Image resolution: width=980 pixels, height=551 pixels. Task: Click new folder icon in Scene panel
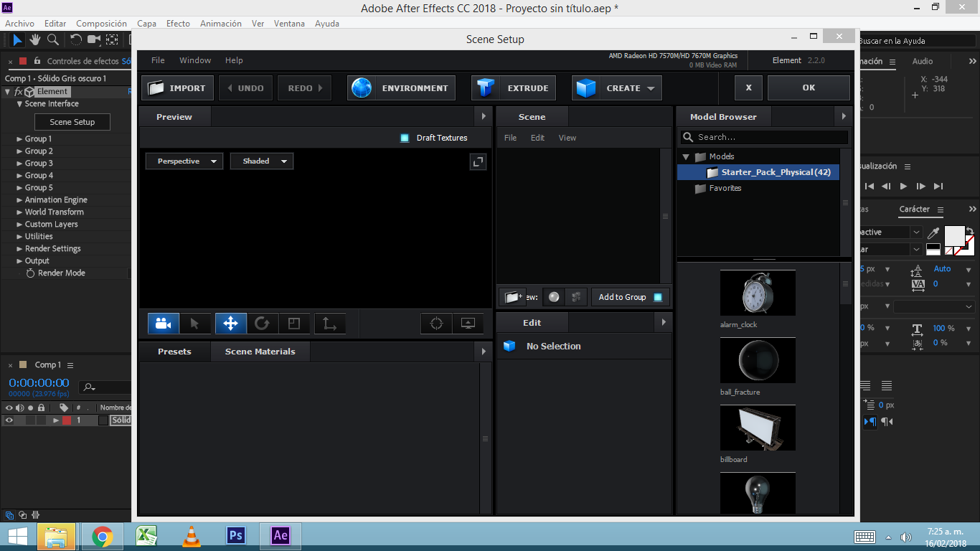(x=512, y=297)
